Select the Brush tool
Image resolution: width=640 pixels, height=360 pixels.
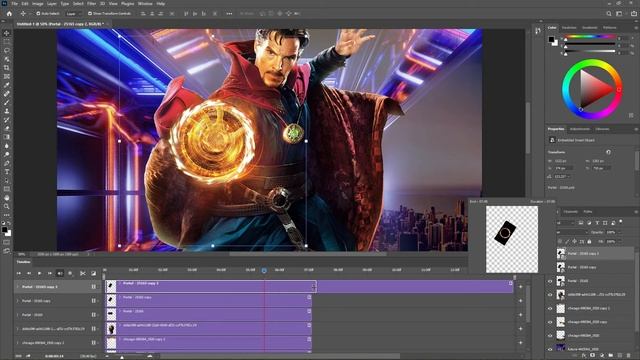7,102
